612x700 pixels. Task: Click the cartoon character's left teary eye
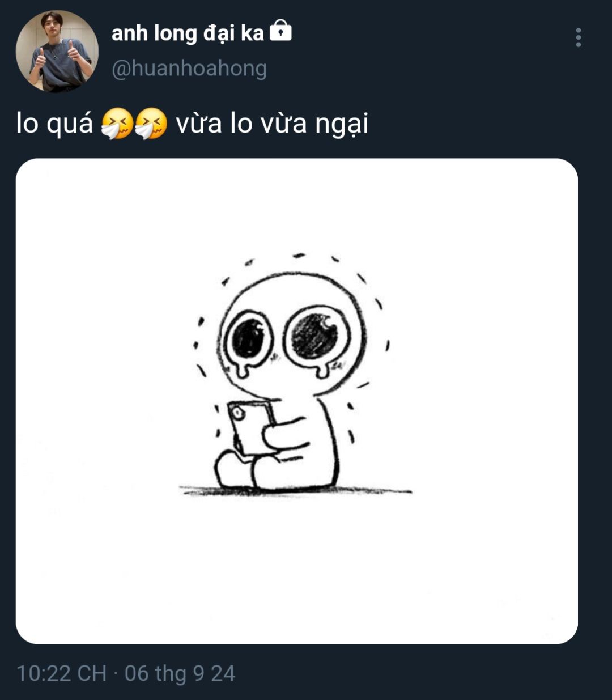pyautogui.click(x=248, y=339)
